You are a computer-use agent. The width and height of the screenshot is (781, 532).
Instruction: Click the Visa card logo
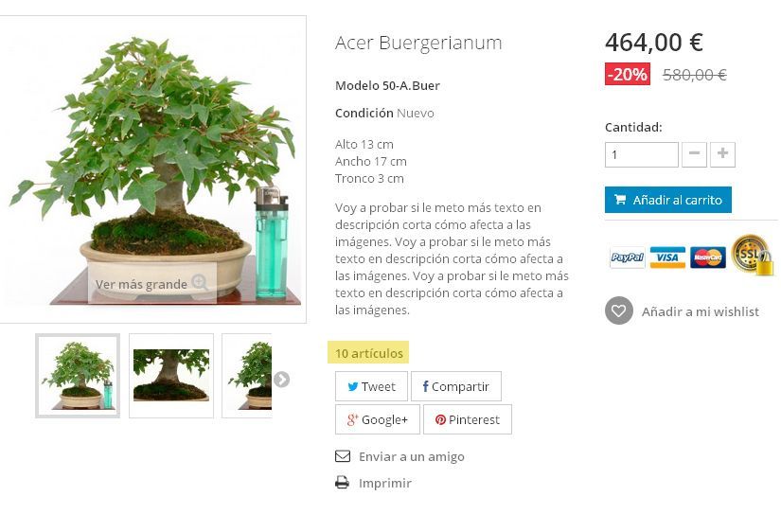point(667,257)
